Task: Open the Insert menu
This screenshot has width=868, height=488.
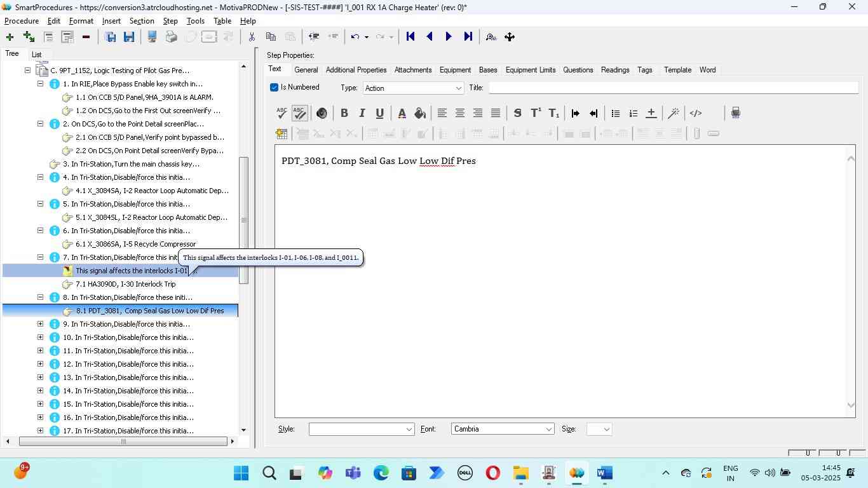Action: pos(111,21)
